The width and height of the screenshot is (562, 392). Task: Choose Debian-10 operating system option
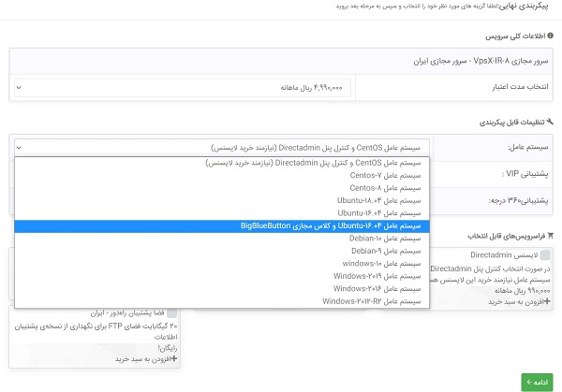(x=222, y=239)
